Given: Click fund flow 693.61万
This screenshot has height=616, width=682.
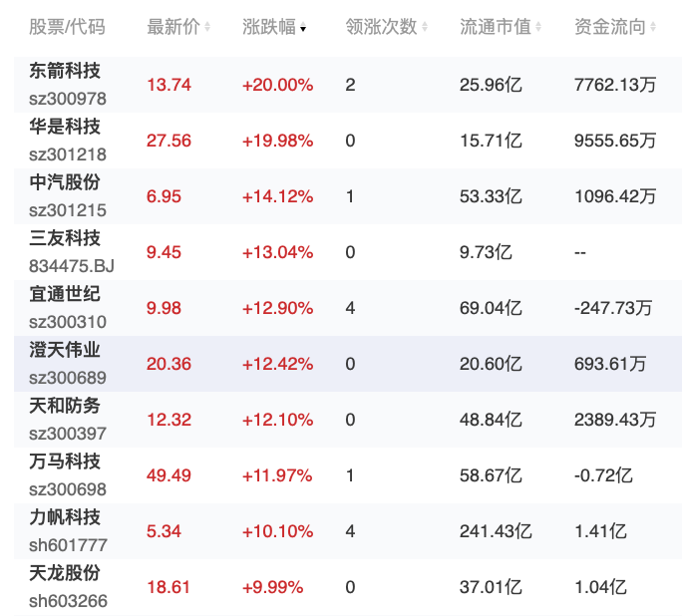Looking at the screenshot, I should click(x=610, y=364).
